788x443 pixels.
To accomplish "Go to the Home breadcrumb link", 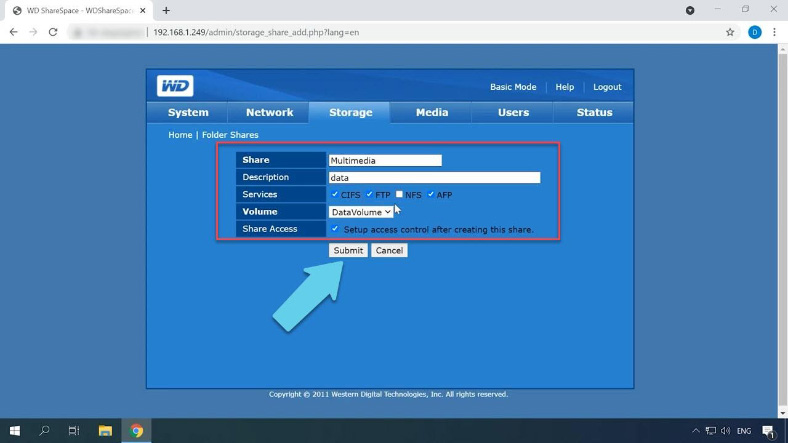I will click(180, 135).
